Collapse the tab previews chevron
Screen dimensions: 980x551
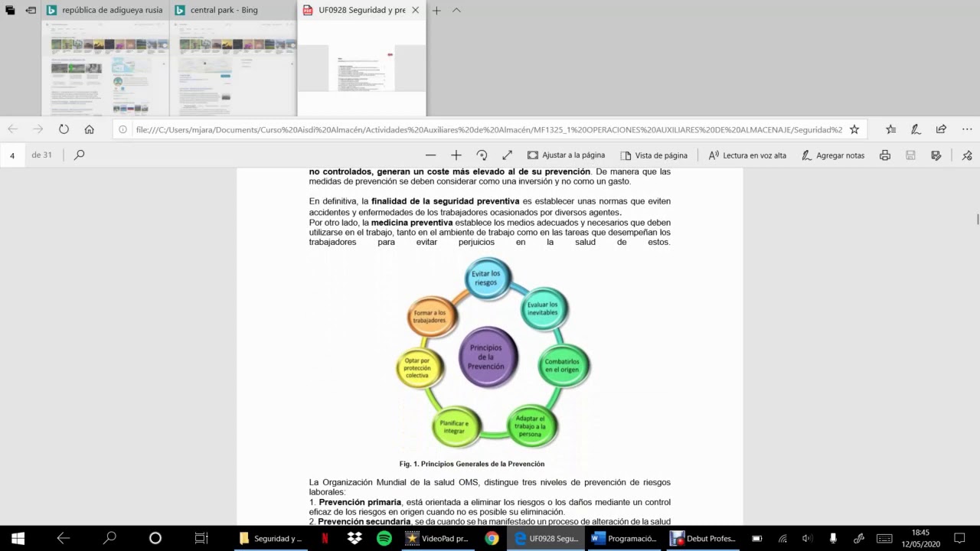coord(456,11)
